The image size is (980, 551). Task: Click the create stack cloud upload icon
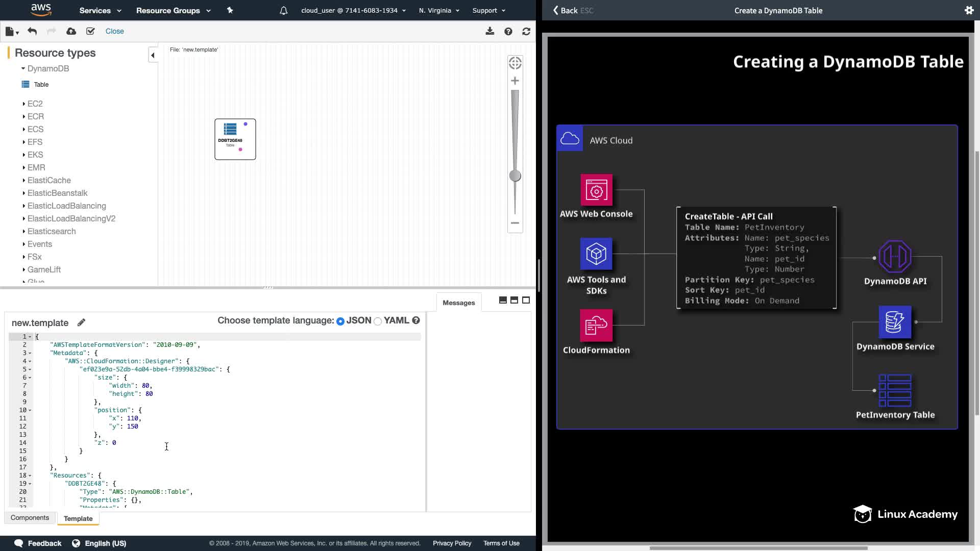tap(71, 31)
